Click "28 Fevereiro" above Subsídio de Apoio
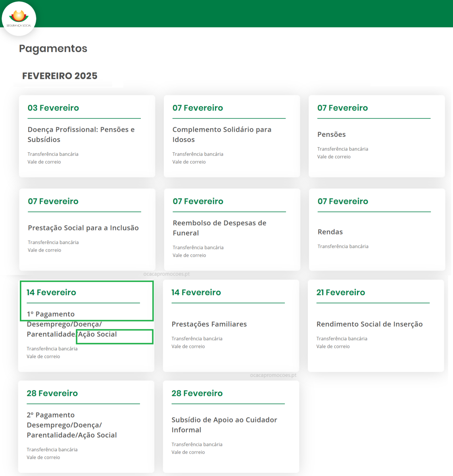The height and width of the screenshot is (476, 453). [197, 393]
